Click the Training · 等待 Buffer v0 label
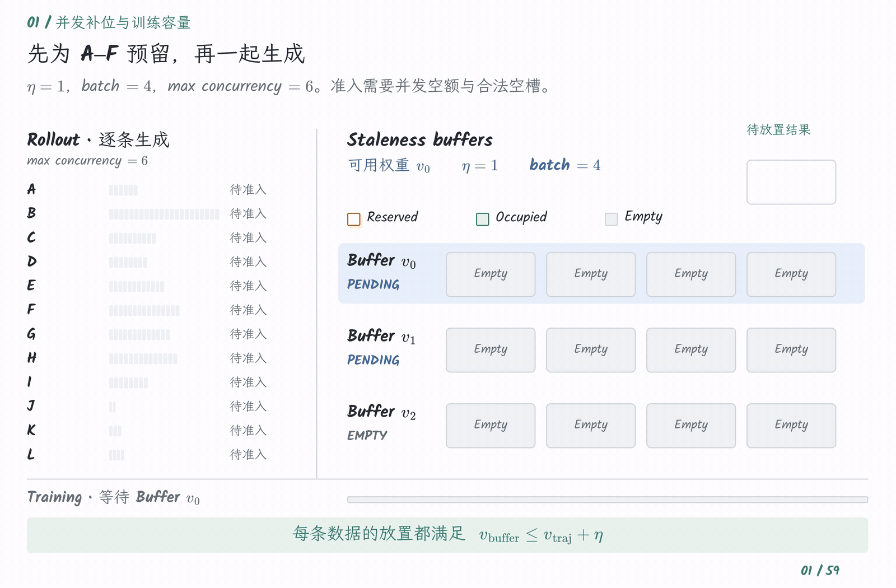The height and width of the screenshot is (588, 896). [x=114, y=497]
